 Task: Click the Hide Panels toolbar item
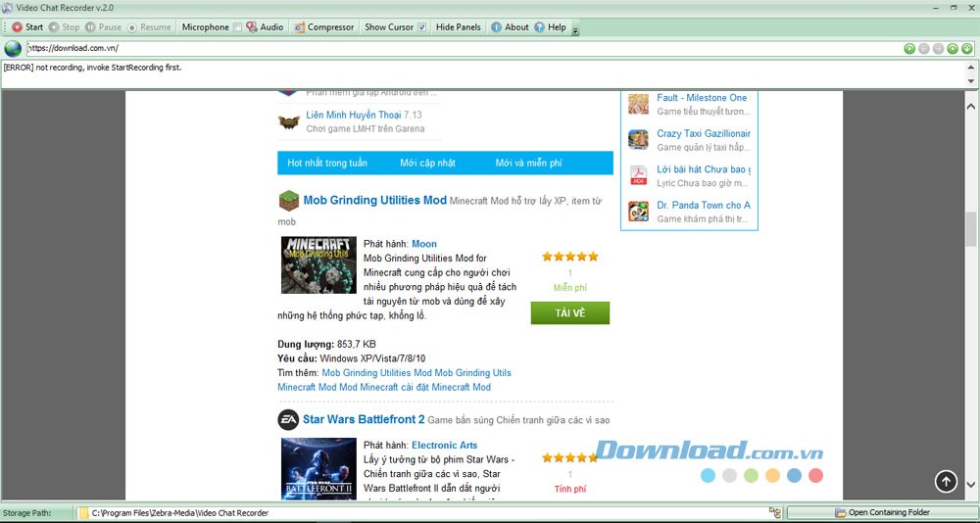coord(458,27)
